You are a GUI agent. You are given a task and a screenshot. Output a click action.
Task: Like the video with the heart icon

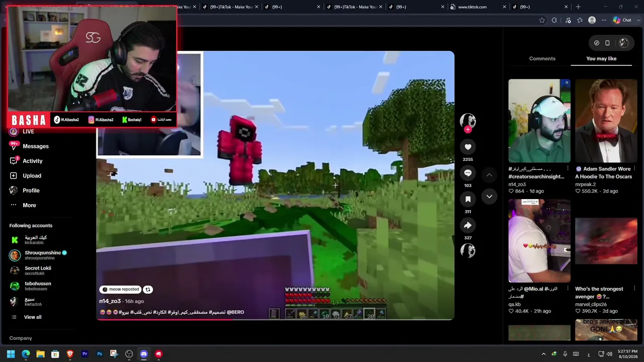[x=468, y=147]
